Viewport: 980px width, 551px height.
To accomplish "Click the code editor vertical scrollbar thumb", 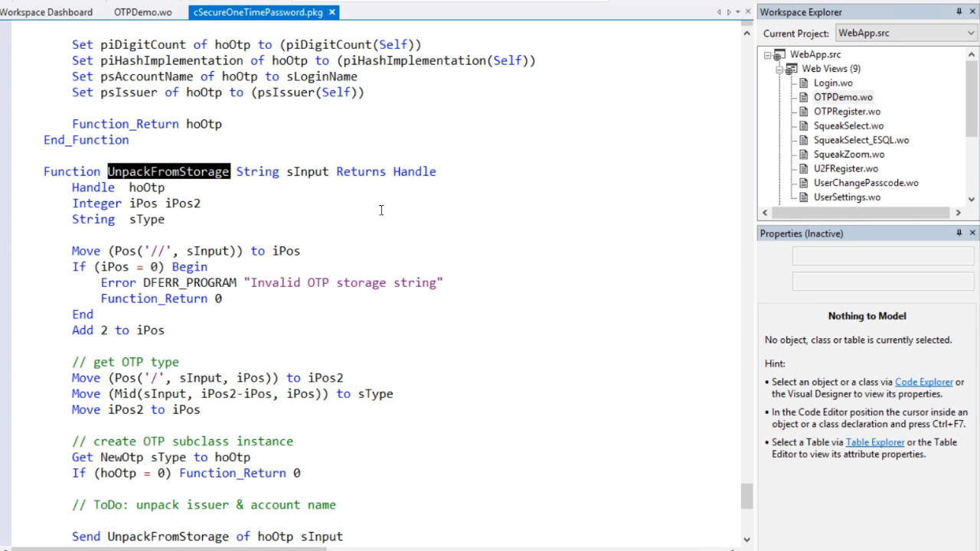I will coord(746,497).
